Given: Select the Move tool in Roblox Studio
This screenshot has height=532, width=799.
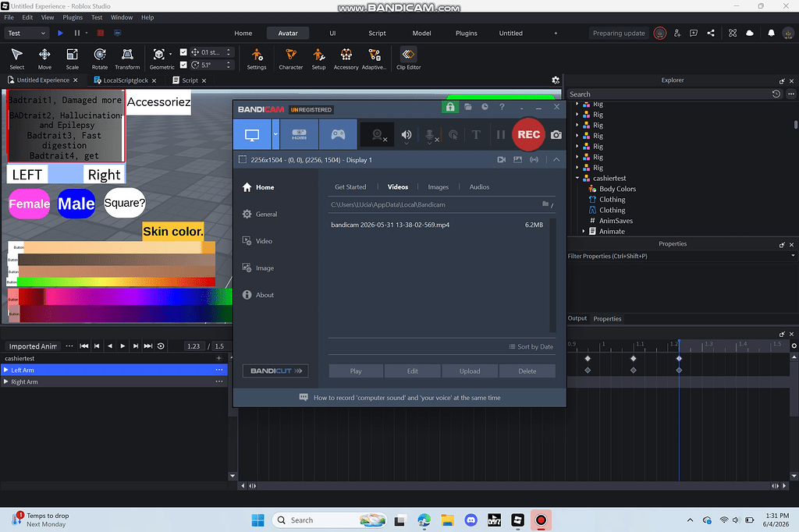Looking at the screenshot, I should point(44,59).
